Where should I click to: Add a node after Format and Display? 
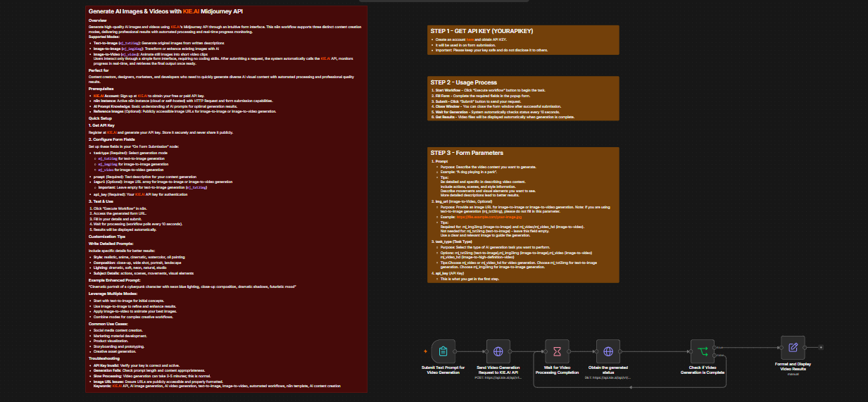(x=821, y=347)
